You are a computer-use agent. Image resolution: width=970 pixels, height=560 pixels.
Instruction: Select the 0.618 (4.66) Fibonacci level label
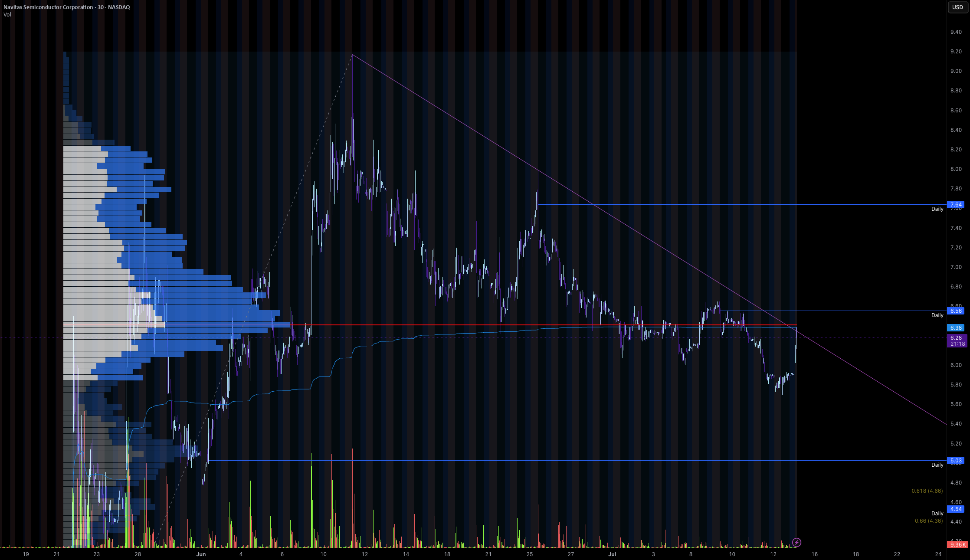click(x=927, y=491)
